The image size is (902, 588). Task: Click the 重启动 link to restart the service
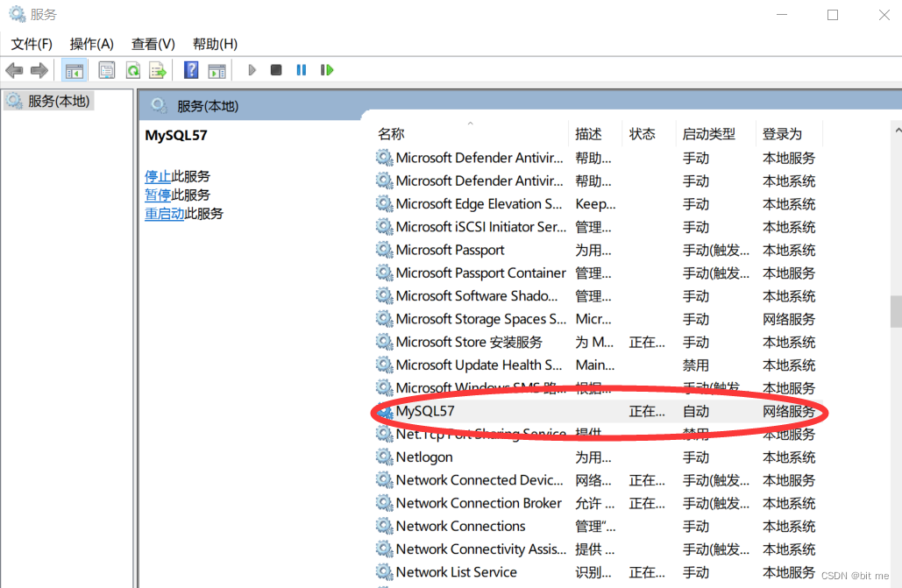click(x=164, y=214)
